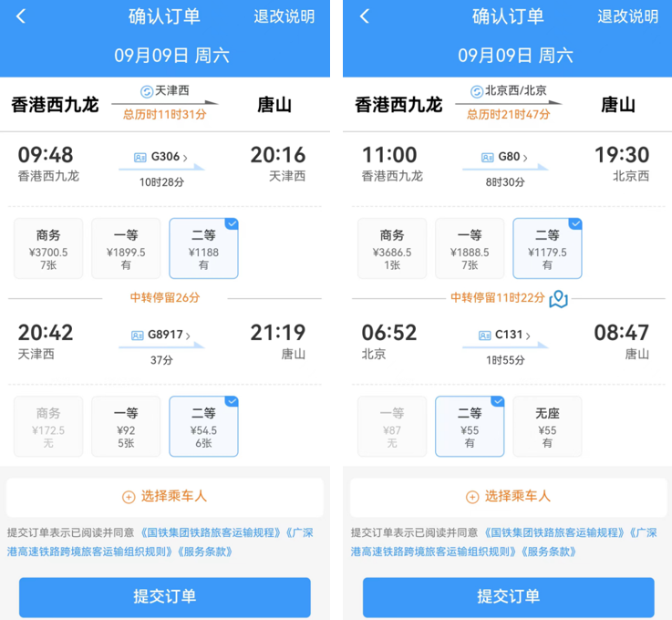This screenshot has width=672, height=620.
Task: Open 退改说明 in the 天津西 transfer order
Action: (284, 16)
